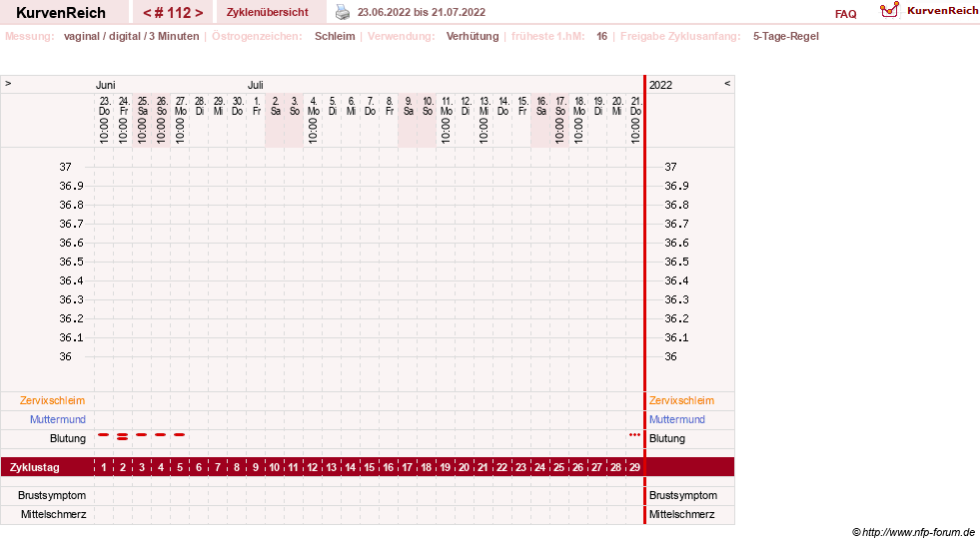Click the 5-Tage-Regel setting value
This screenshot has width=980, height=544.
(785, 36)
